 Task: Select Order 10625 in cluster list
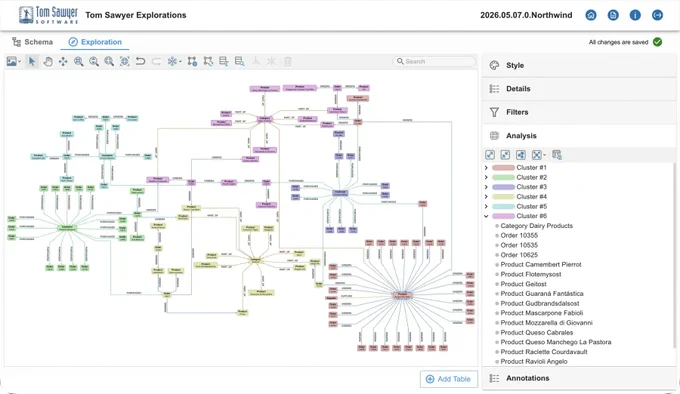click(519, 255)
